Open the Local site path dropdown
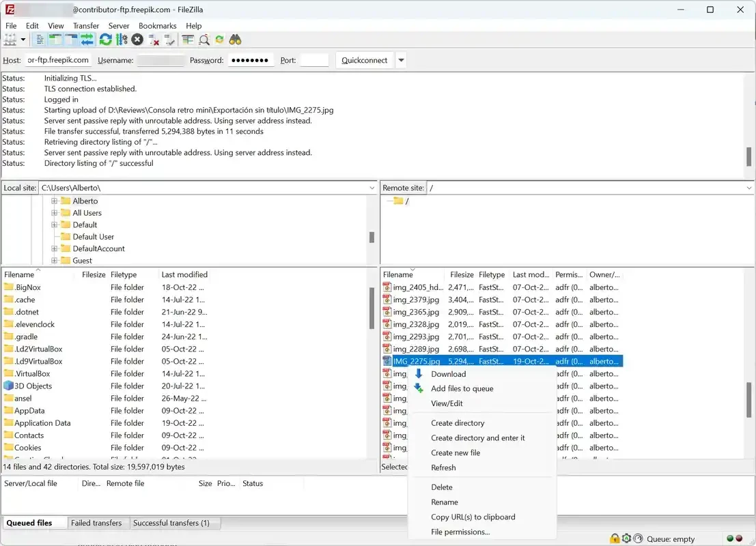Viewport: 756px width, 546px height. tap(372, 188)
